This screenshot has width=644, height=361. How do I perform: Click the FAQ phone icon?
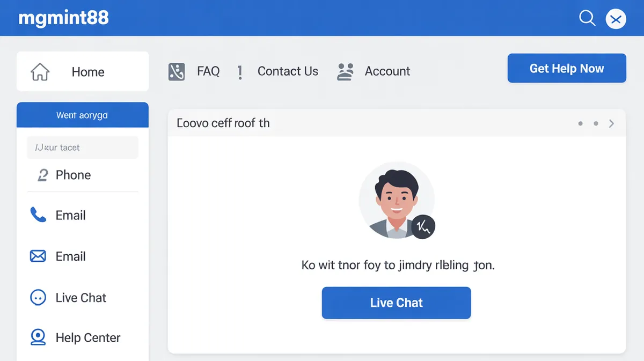(177, 71)
